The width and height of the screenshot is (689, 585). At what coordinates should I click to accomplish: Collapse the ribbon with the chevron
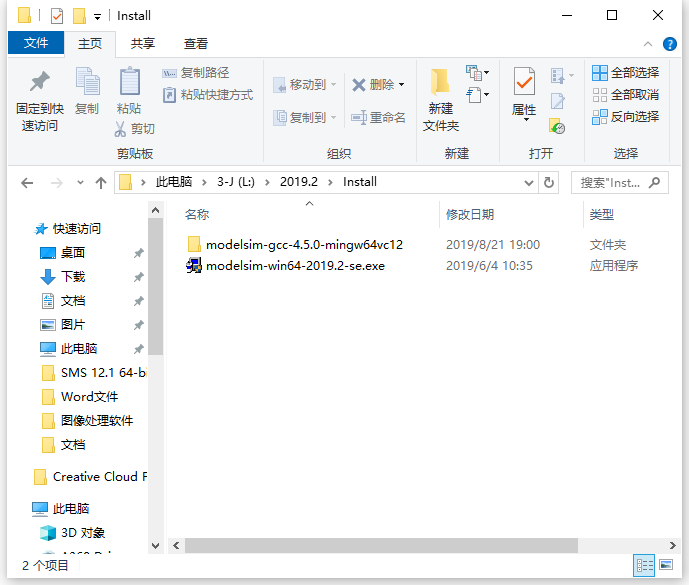click(648, 44)
